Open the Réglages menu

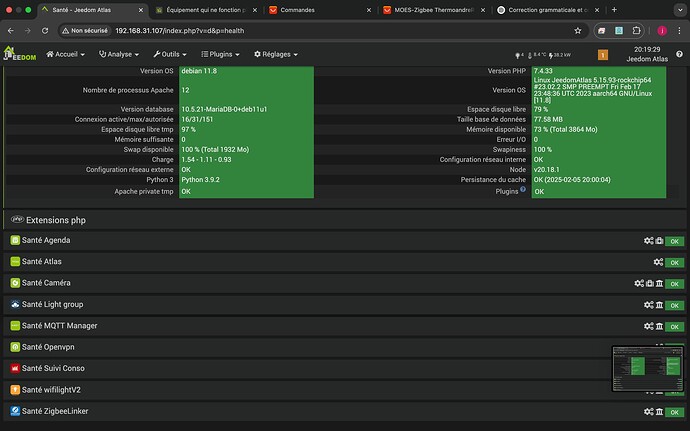276,54
